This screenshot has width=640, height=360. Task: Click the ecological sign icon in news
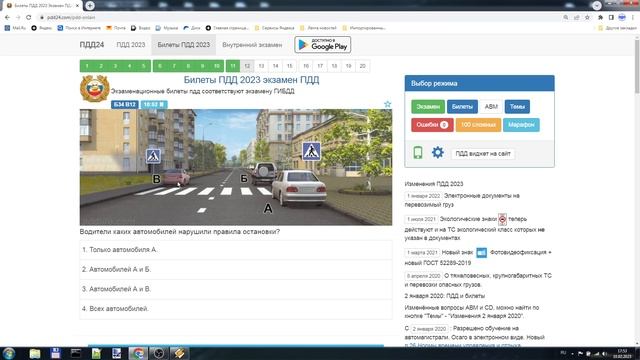click(502, 219)
